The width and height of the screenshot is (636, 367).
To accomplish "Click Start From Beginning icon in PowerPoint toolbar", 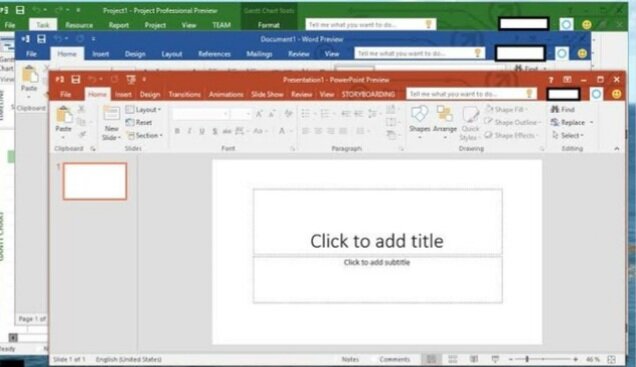I will pyautogui.click(x=131, y=79).
